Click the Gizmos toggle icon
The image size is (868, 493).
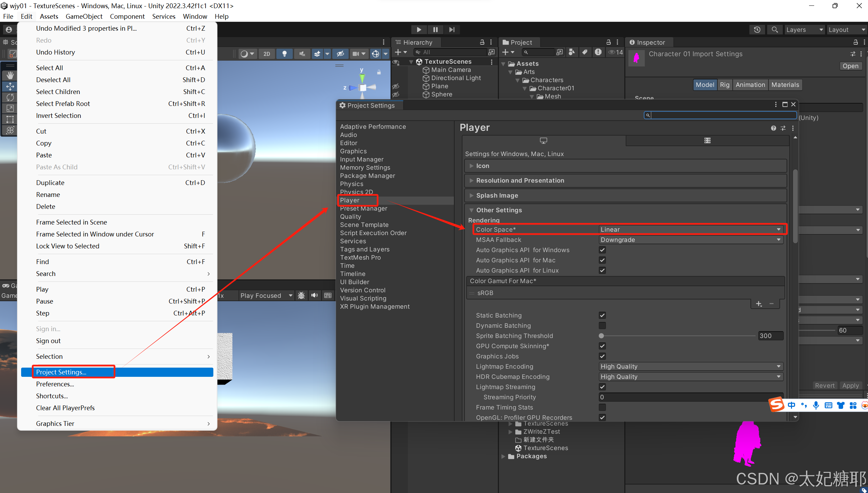click(375, 54)
